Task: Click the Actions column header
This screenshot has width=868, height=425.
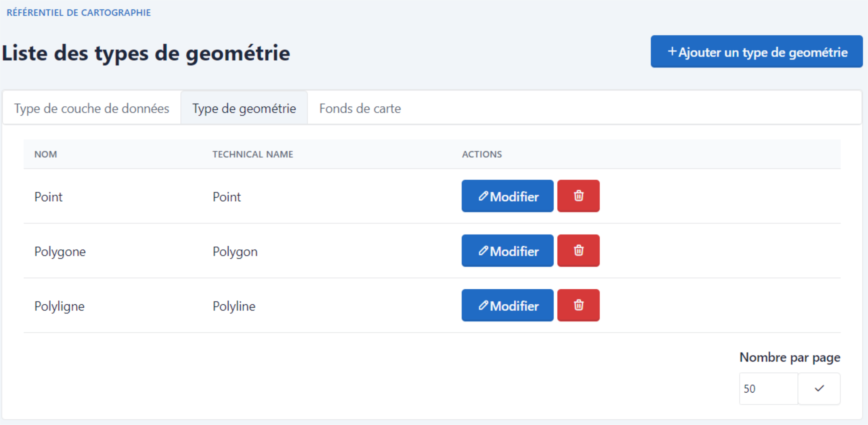Action: 482,154
